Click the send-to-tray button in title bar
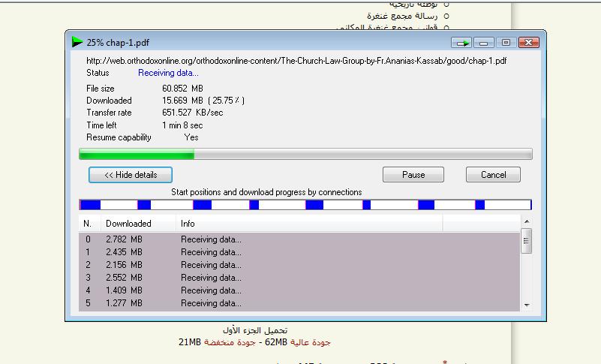The image size is (601, 364). tap(461, 43)
